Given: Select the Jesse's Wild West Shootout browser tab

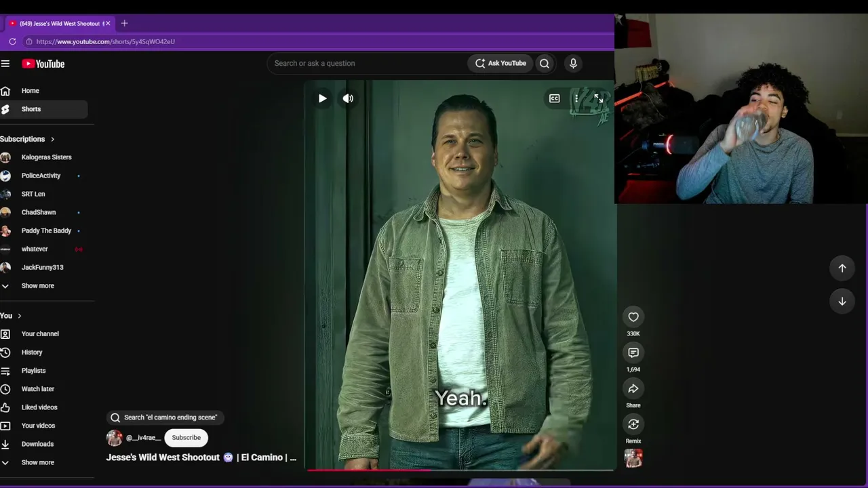Looking at the screenshot, I should [59, 23].
